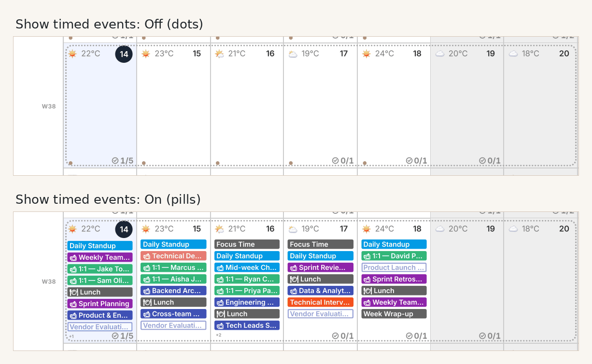Click the event dot on day 16 in the dots view

pos(218,163)
